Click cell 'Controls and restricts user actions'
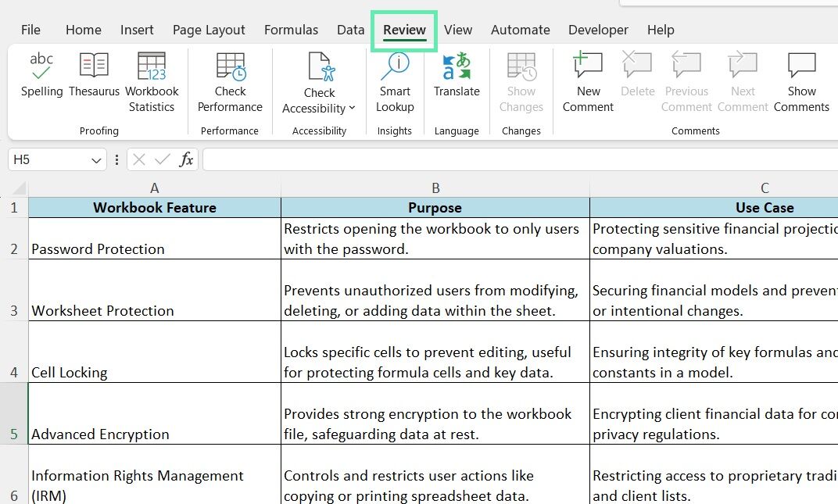838x504 pixels. point(435,474)
